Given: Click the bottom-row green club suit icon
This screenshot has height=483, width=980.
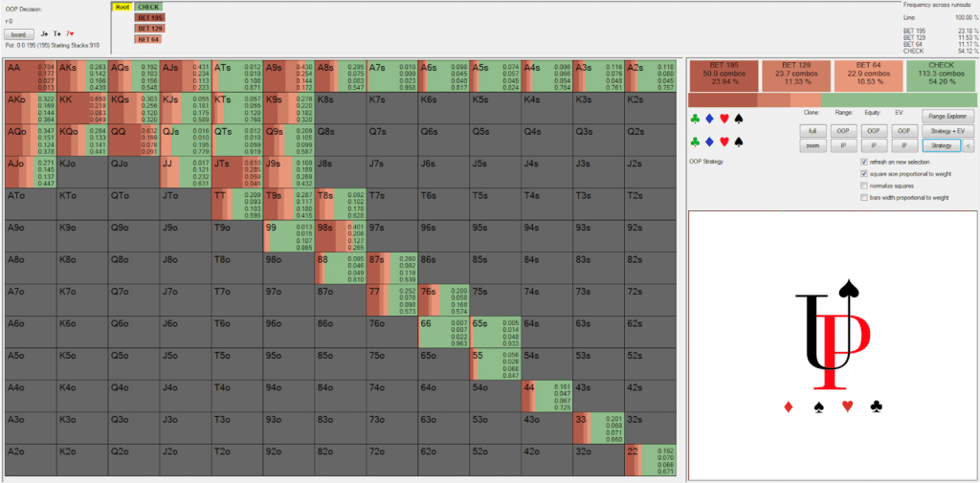Looking at the screenshot, I should point(695,142).
